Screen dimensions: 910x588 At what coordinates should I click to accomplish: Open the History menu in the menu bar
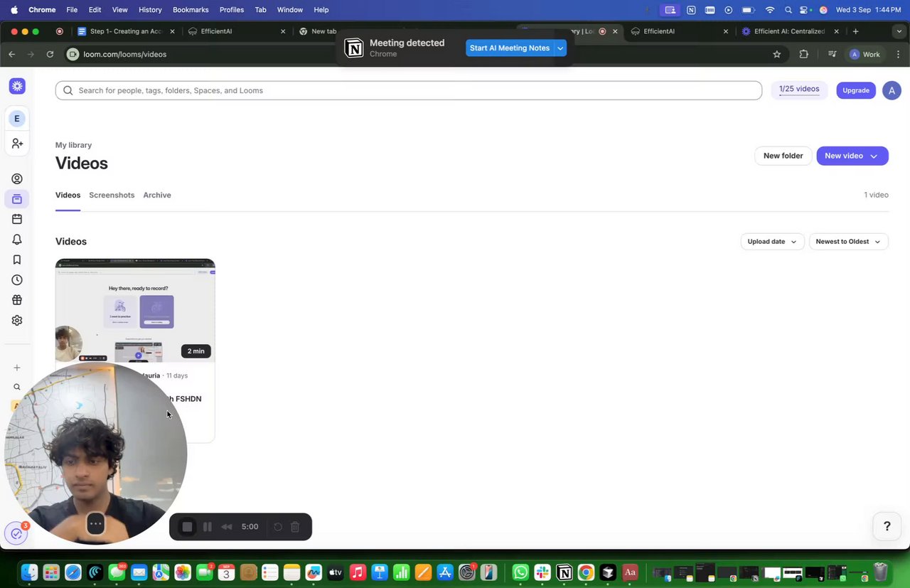[x=150, y=10]
